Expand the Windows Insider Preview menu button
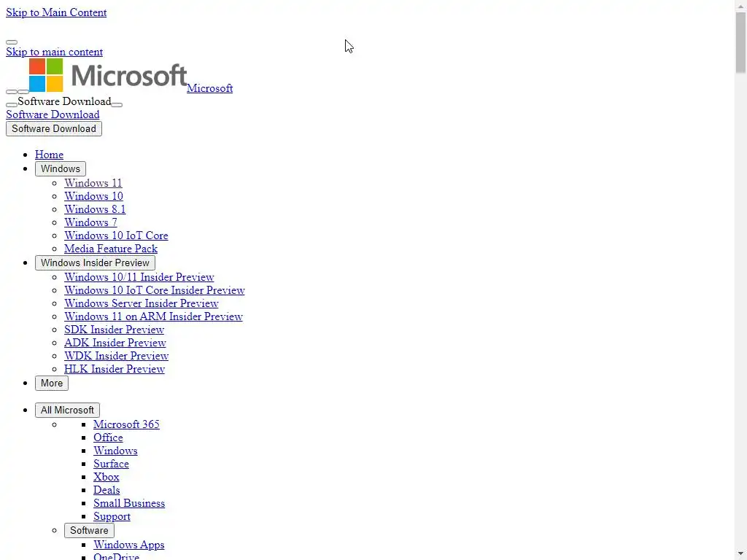747x560 pixels. [x=96, y=262]
